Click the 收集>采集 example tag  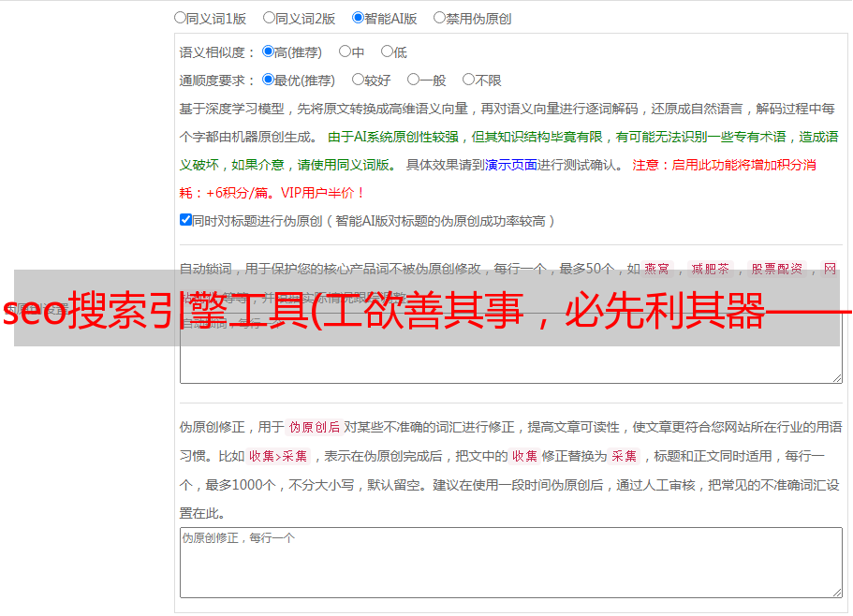pyautogui.click(x=278, y=456)
